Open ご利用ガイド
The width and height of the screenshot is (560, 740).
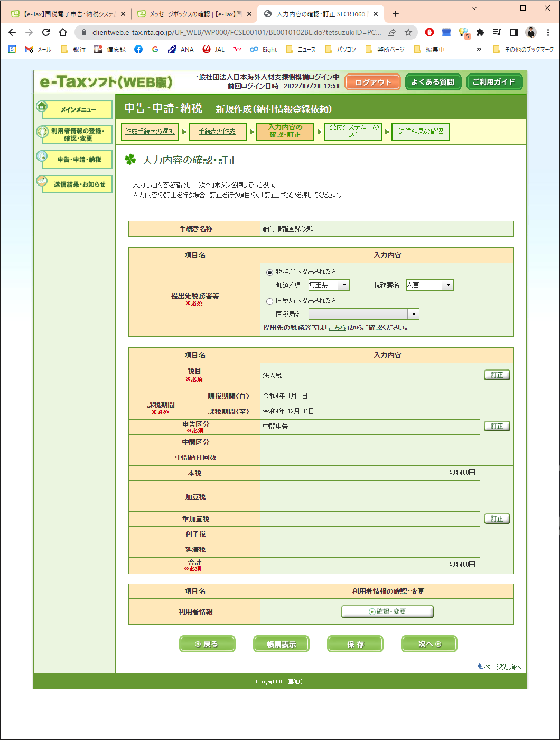pos(494,82)
